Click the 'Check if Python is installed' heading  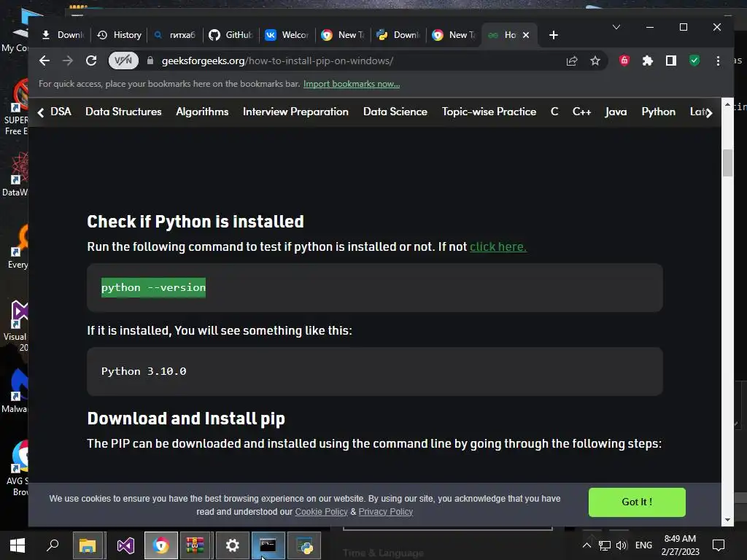click(x=196, y=222)
